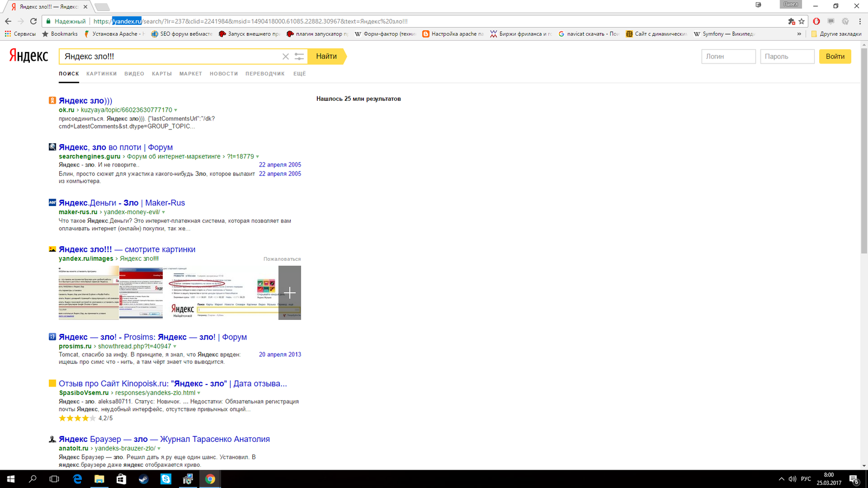Viewport: 868px width, 488px height.
Task: Click the browser back arrow
Action: pos(8,21)
